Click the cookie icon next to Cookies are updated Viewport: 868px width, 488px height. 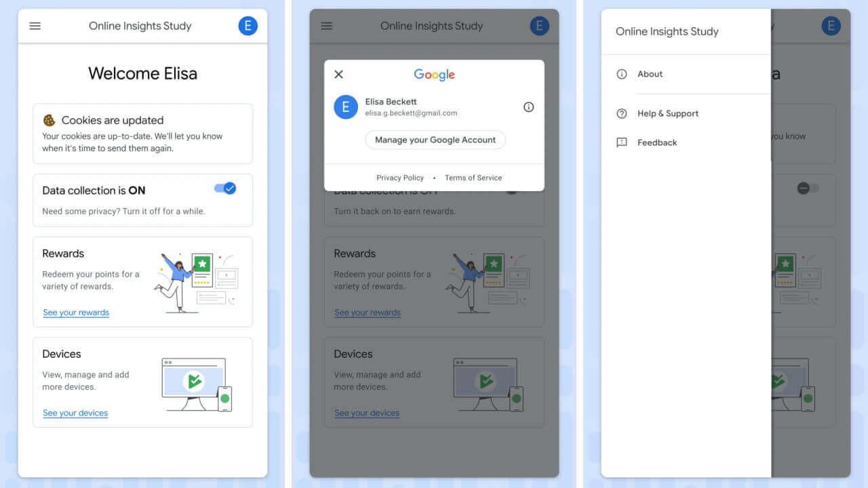click(x=50, y=121)
